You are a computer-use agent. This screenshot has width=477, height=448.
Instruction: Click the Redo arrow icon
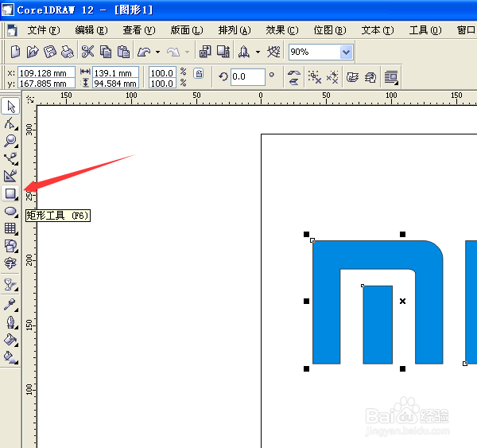(x=173, y=52)
